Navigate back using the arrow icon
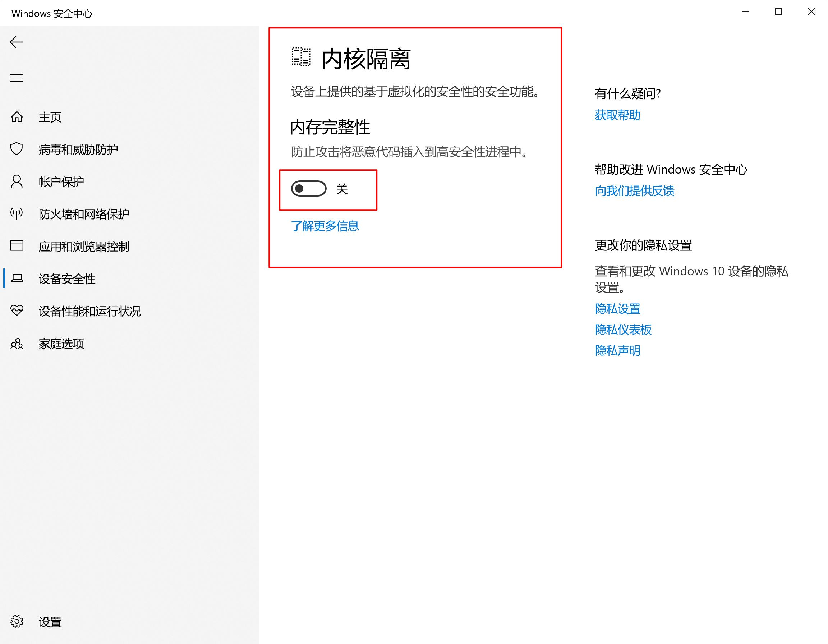The height and width of the screenshot is (644, 828). tap(17, 42)
